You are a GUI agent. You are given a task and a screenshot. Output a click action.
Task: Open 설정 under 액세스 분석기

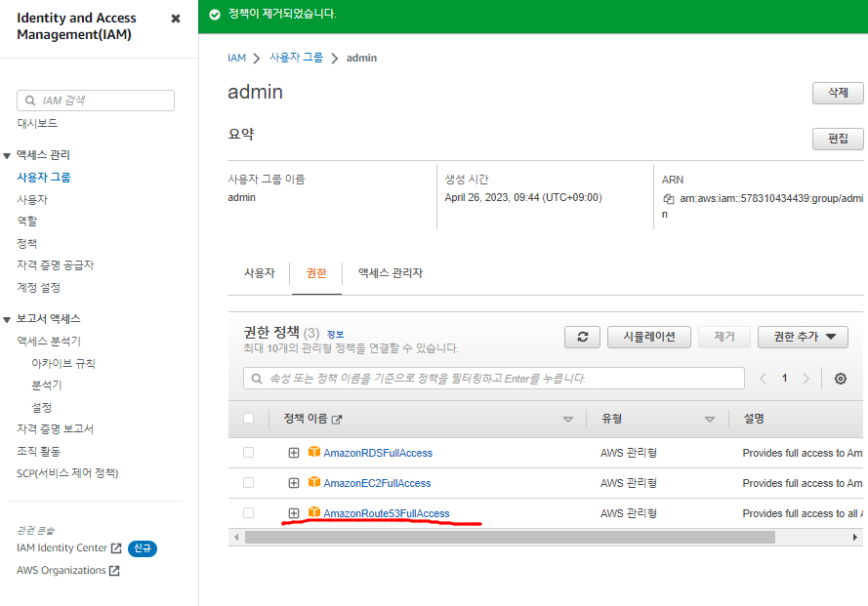(x=42, y=407)
